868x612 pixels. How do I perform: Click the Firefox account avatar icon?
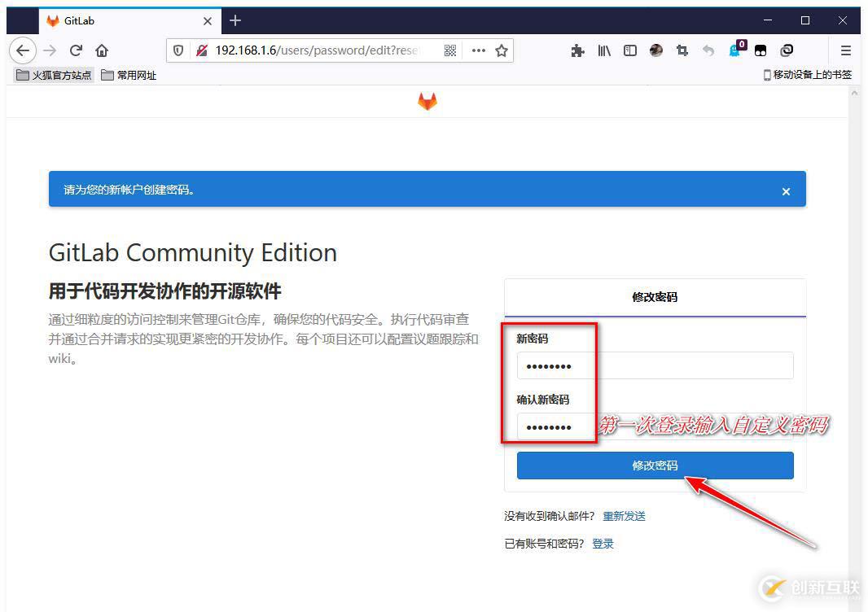coord(656,50)
